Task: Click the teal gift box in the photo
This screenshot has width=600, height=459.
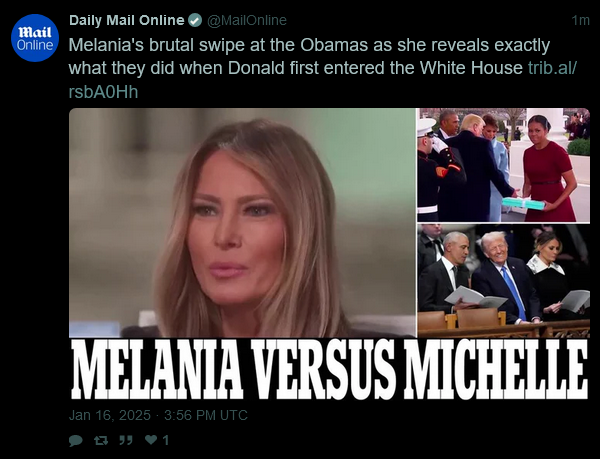Action: 523,203
